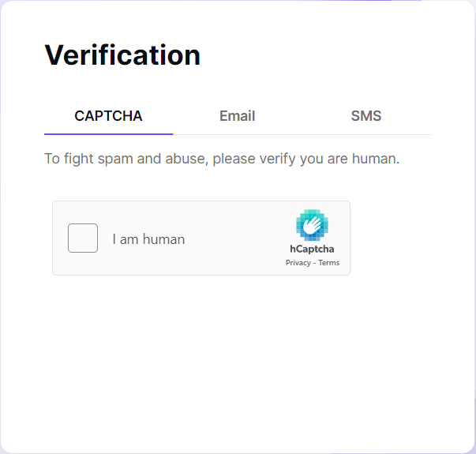Switch to the Email verification tab

click(237, 116)
